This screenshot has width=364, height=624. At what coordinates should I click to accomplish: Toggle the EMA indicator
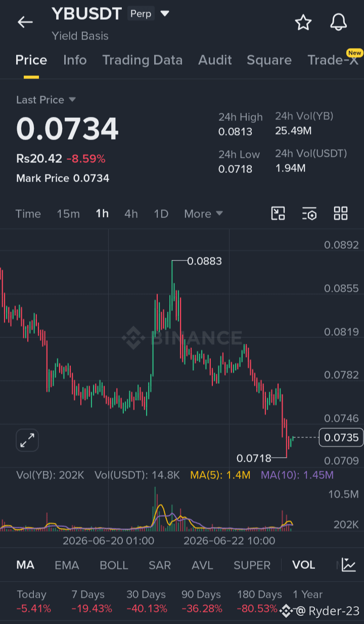tap(67, 565)
